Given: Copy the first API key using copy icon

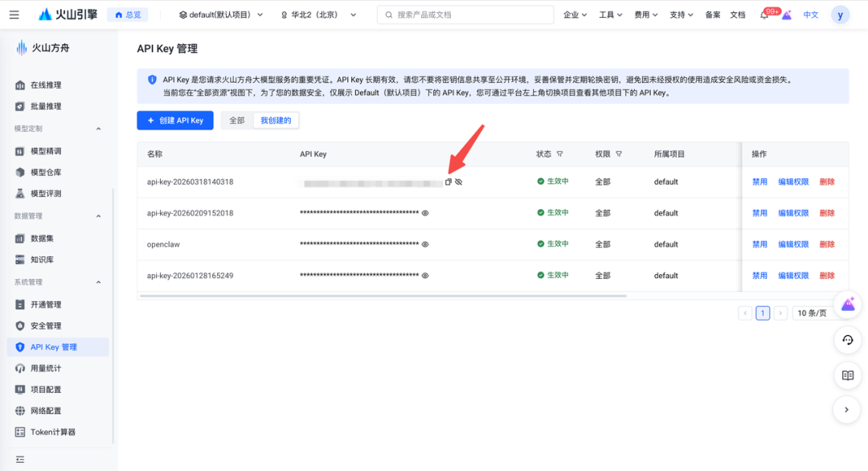Looking at the screenshot, I should point(448,182).
